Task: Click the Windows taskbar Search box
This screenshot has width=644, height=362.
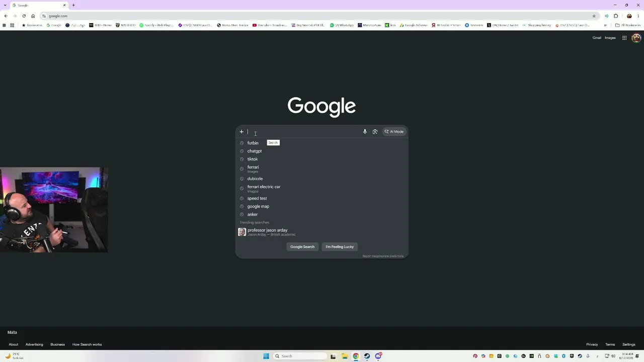Action: tap(299, 356)
